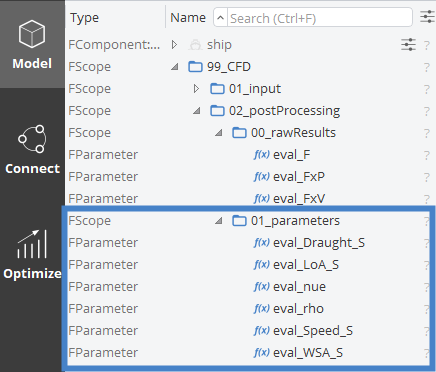Screen dimensions: 436x372
Task: Select the eval_LoA_S parameter
Action: tap(306, 265)
